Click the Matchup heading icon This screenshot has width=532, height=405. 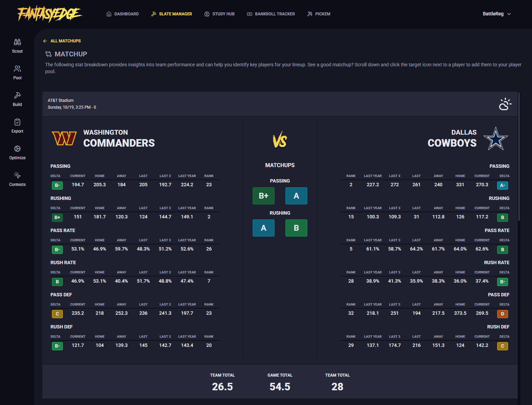(x=48, y=54)
